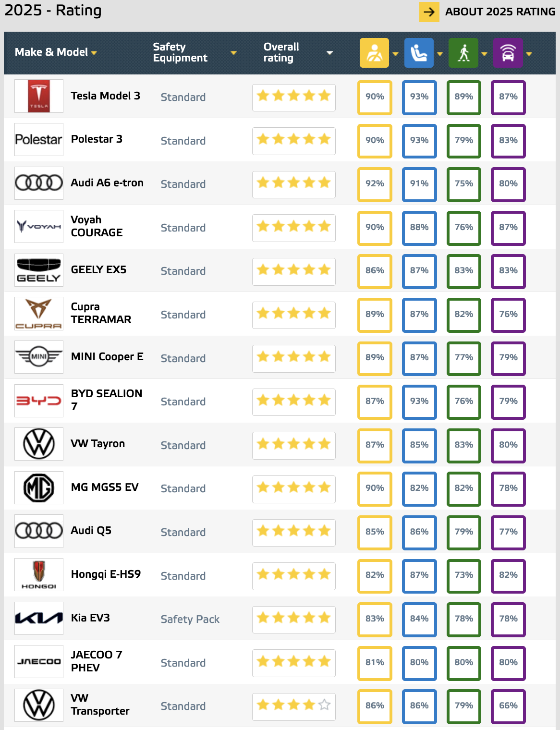This screenshot has height=730, width=560.
Task: Click the yellow Adult Occupant icon
Action: 374,53
